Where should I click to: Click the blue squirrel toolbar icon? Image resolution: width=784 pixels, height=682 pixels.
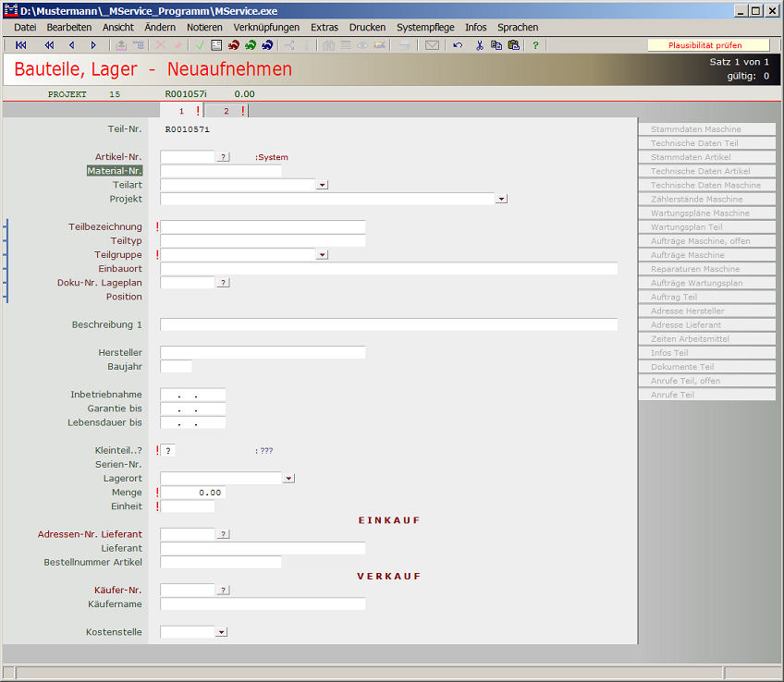pyautogui.click(x=267, y=45)
